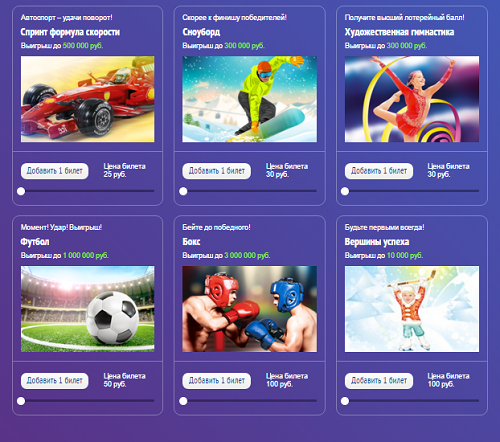Add one ticket for Бокс lottery
The height and width of the screenshot is (442, 500).
pos(217,381)
